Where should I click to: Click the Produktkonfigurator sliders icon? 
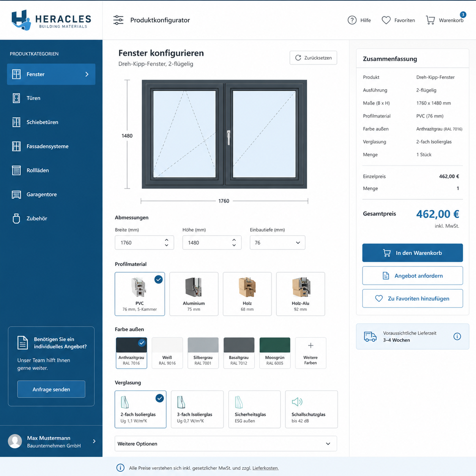118,20
